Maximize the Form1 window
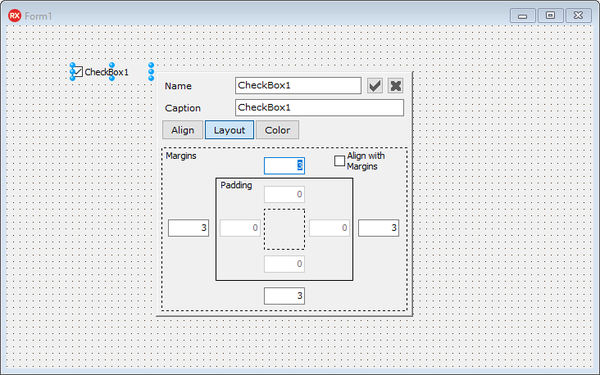The image size is (600, 375). tap(550, 16)
